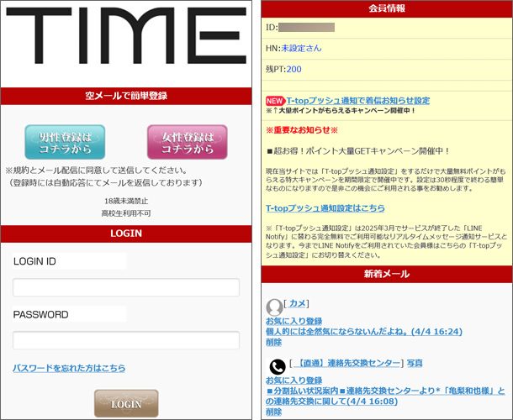Open 【直通】連絡先交換センター sender link

[x=348, y=363]
